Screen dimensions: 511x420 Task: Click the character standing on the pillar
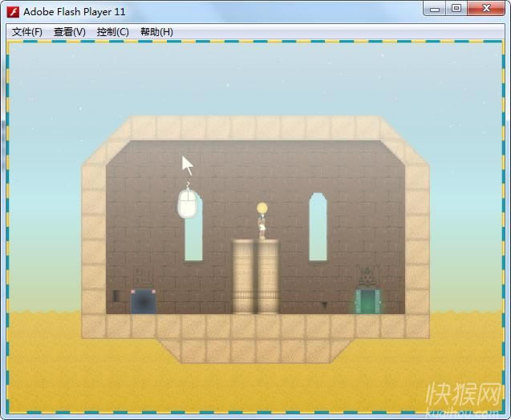262,229
